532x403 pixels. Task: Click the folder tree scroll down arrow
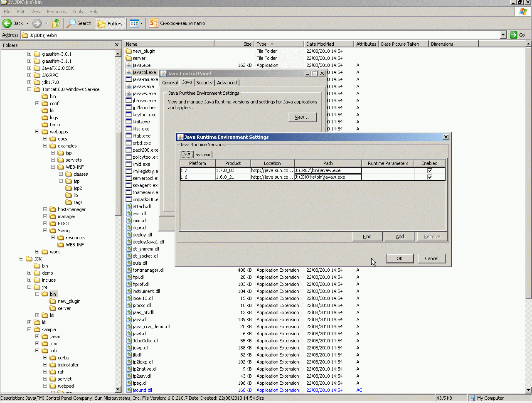118,389
